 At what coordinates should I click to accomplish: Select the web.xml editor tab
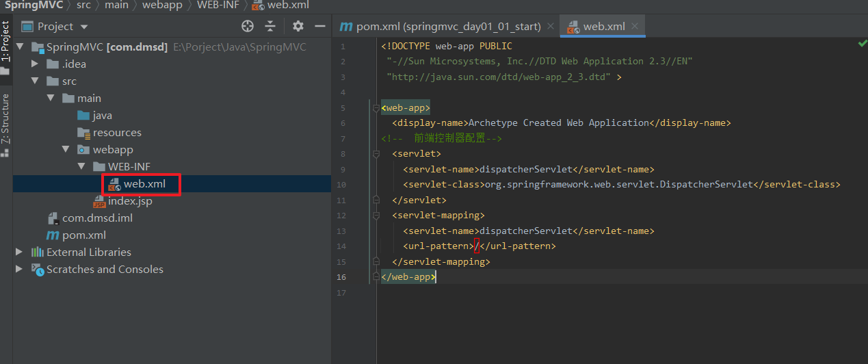point(604,27)
